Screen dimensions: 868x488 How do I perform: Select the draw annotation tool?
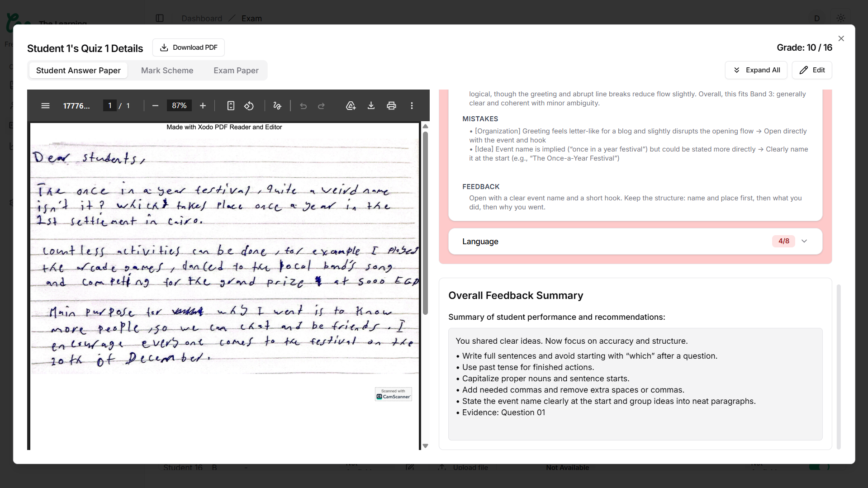click(277, 106)
